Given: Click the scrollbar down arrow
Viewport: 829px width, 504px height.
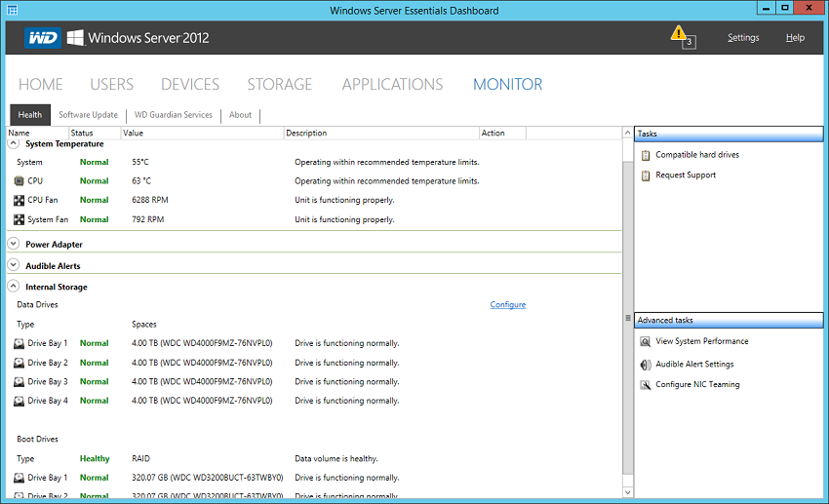Looking at the screenshot, I should (x=627, y=492).
